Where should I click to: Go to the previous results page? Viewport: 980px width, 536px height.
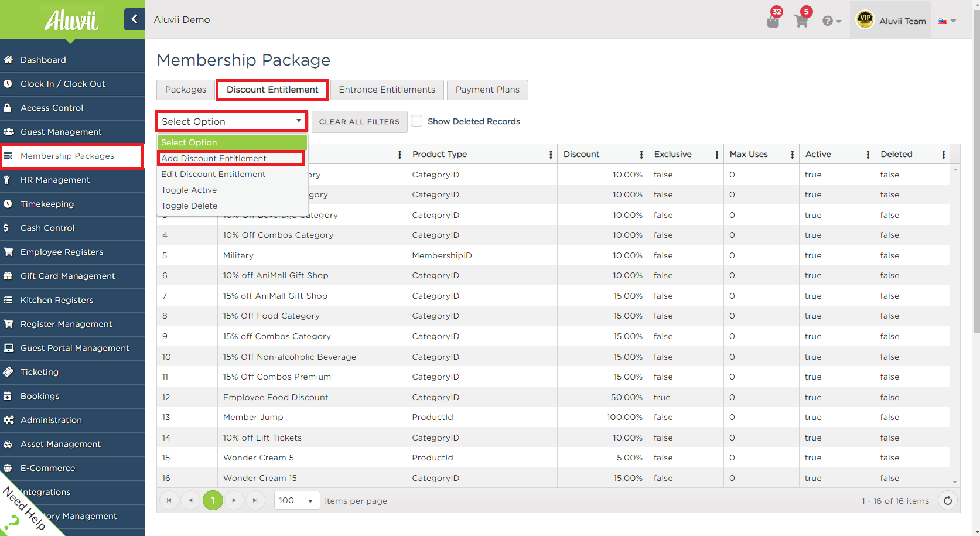point(190,500)
